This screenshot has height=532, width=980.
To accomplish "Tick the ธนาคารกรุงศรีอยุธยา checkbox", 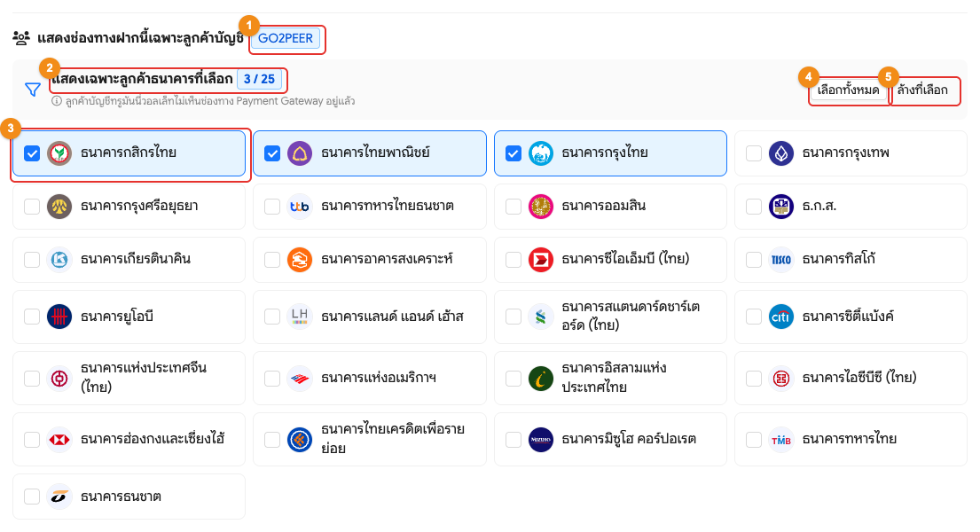I will pyautogui.click(x=32, y=207).
